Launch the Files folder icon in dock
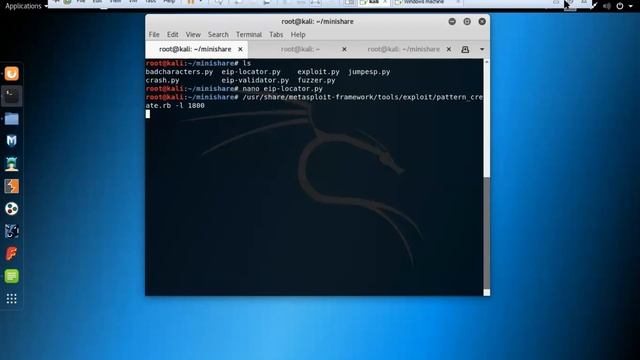The image size is (640, 360). 11,119
